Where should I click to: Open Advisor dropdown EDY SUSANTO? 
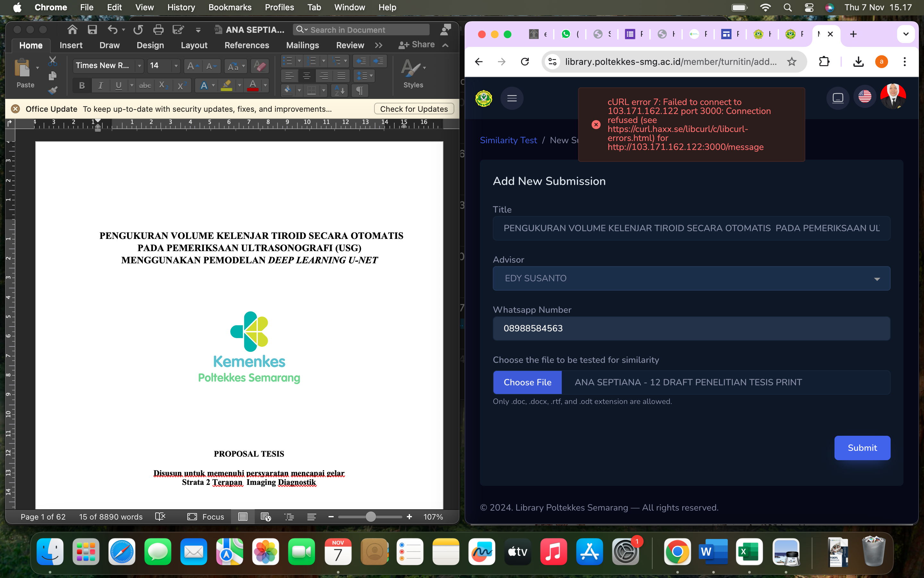tap(691, 278)
